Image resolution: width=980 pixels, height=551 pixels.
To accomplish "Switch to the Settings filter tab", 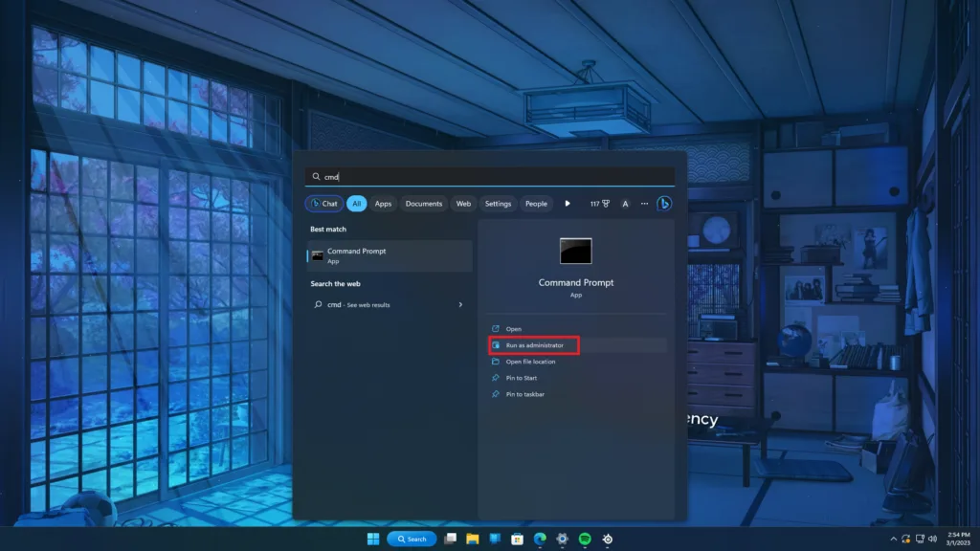I will [498, 204].
